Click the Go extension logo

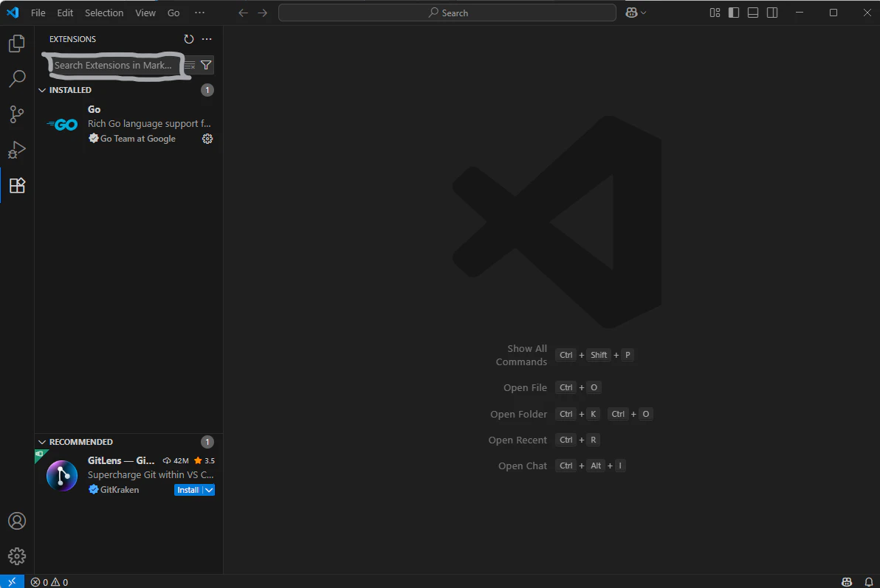(62, 125)
